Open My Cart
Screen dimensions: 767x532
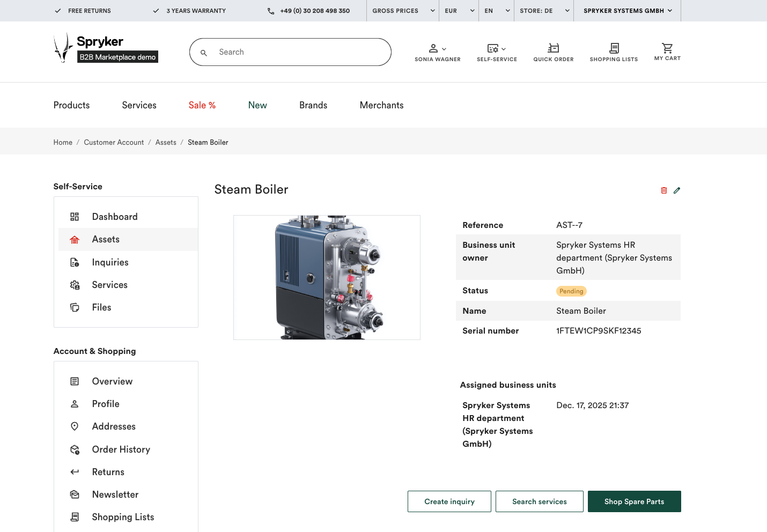coord(667,51)
